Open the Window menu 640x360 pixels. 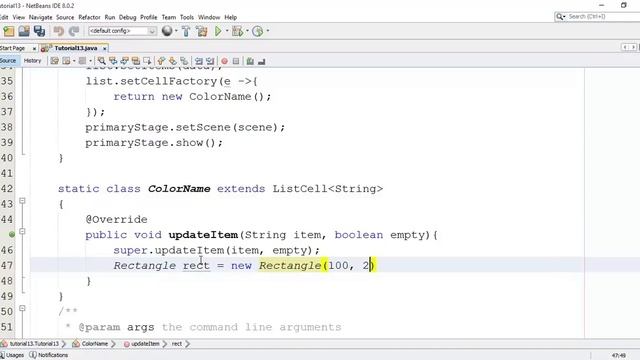point(209,18)
